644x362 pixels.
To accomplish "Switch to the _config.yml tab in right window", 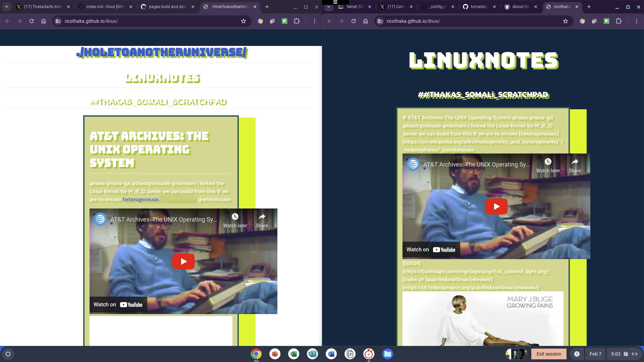I will (438, 7).
